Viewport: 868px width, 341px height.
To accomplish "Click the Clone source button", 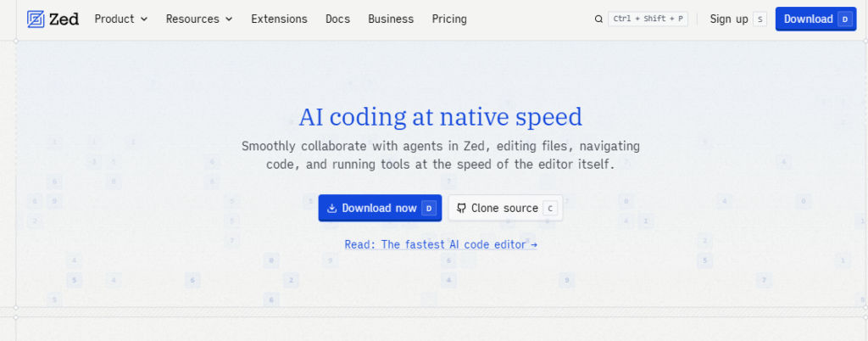I will [505, 208].
